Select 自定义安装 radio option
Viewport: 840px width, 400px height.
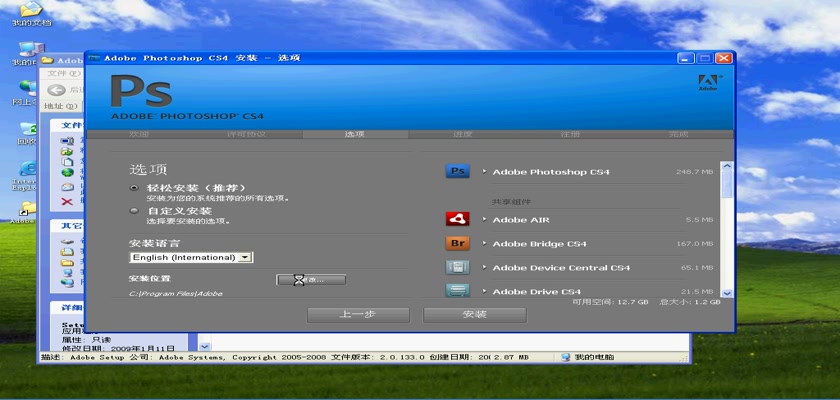[x=134, y=210]
